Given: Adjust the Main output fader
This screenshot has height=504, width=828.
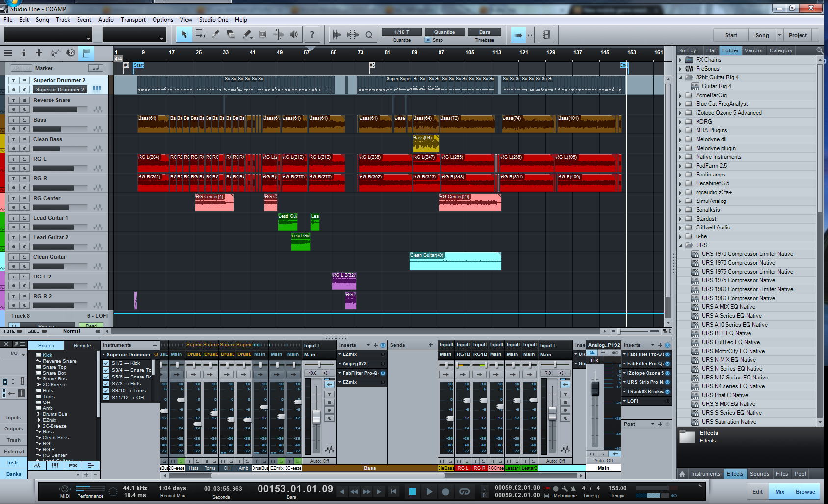Looking at the screenshot, I should click(595, 389).
